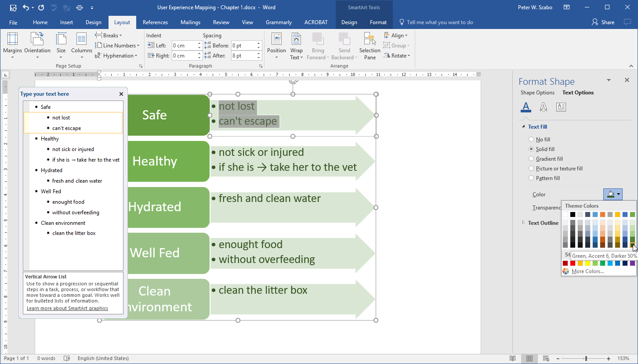Open the Breaks dropdown
Screen dimensions: 638x364
(109, 36)
